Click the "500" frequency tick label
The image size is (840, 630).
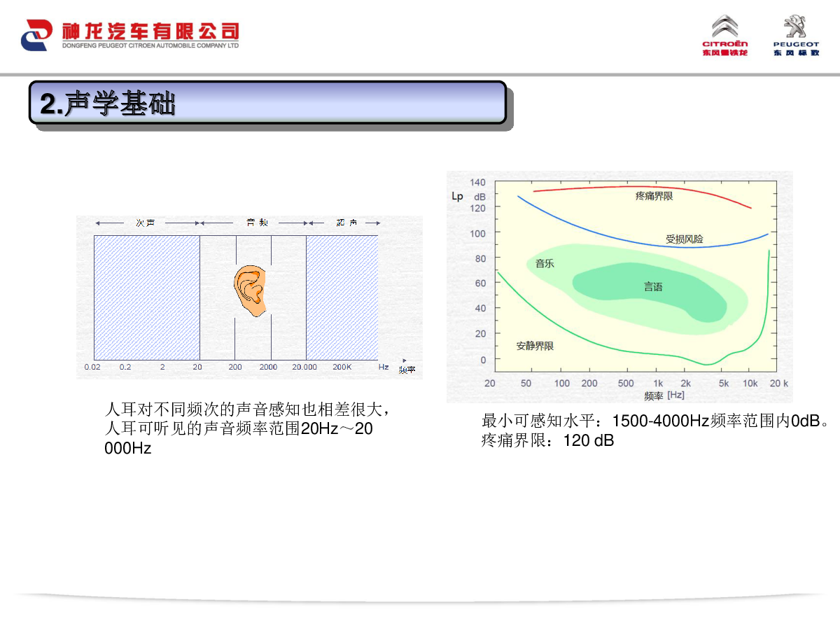coord(626,384)
